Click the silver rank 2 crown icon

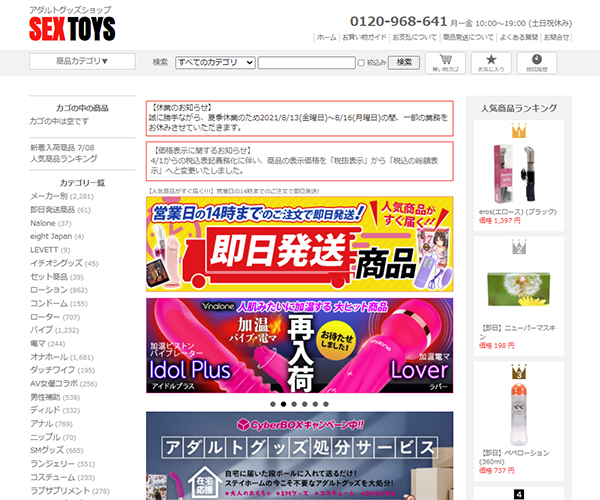519,247
